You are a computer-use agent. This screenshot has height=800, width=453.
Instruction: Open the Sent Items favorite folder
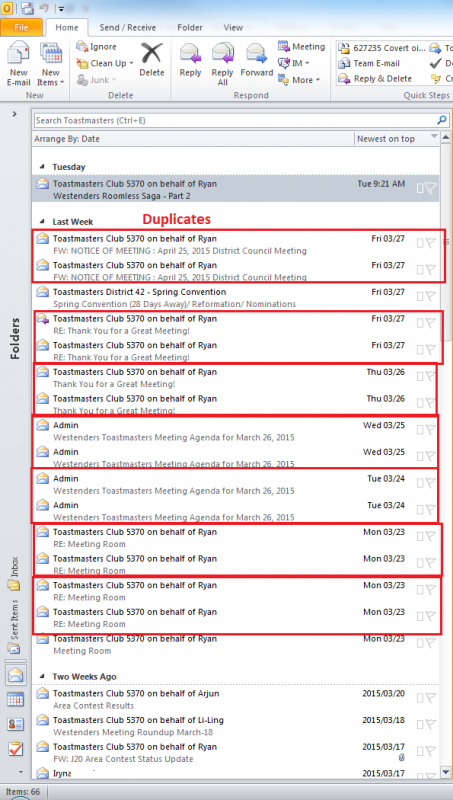coord(13,627)
